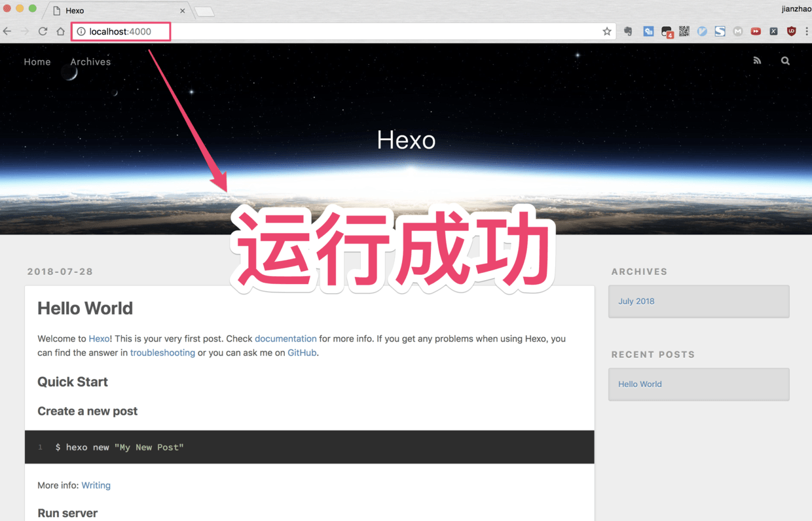Open the blue S extension icon
The image size is (812, 521).
click(720, 31)
